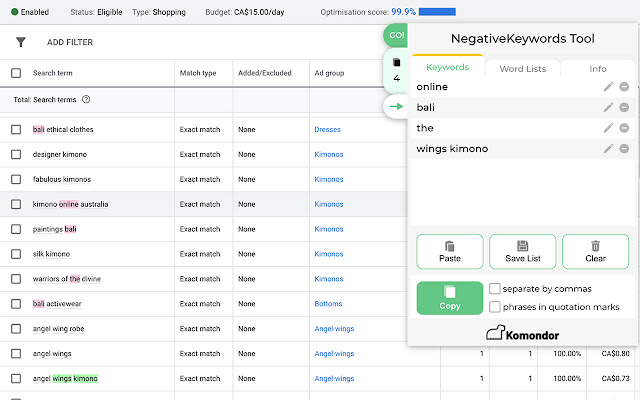Edit the 'wings kimono' keyword
The width and height of the screenshot is (640, 400).
tap(608, 149)
